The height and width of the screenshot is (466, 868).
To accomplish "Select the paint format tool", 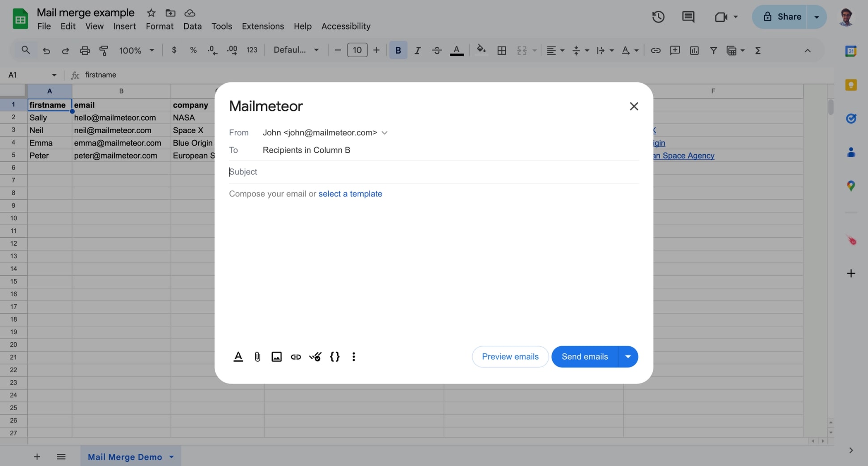I will (104, 50).
